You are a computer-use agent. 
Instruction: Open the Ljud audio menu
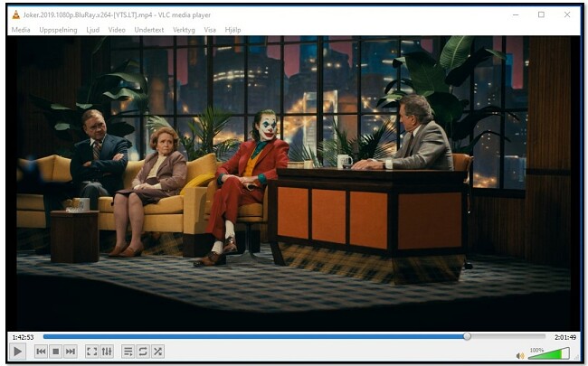[92, 30]
